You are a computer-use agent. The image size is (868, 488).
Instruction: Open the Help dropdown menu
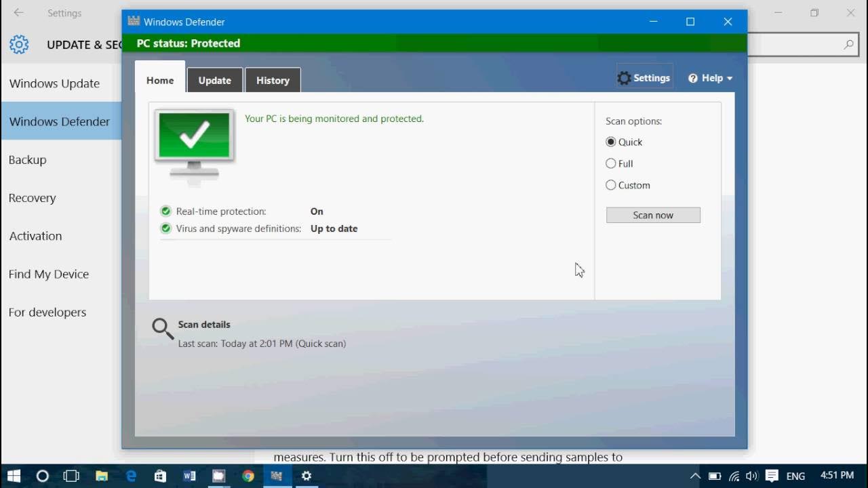[711, 78]
